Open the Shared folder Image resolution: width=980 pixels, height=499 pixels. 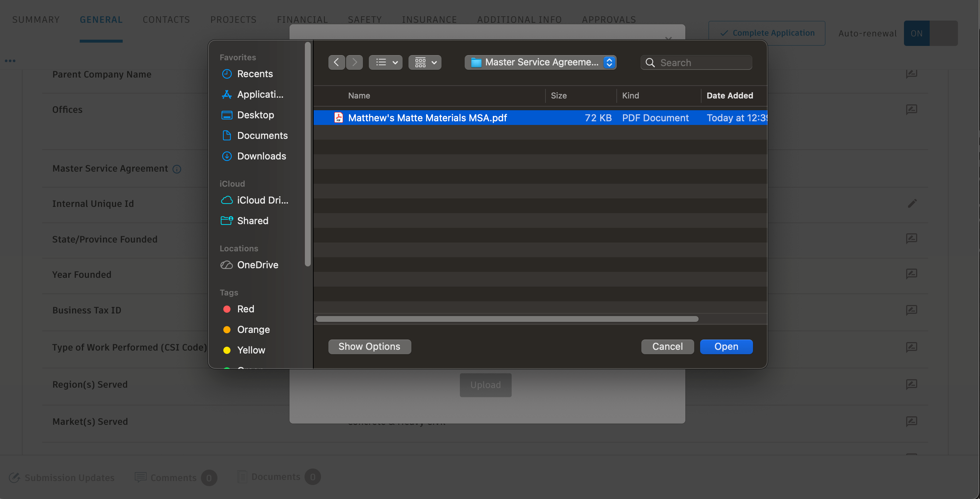pos(253,220)
